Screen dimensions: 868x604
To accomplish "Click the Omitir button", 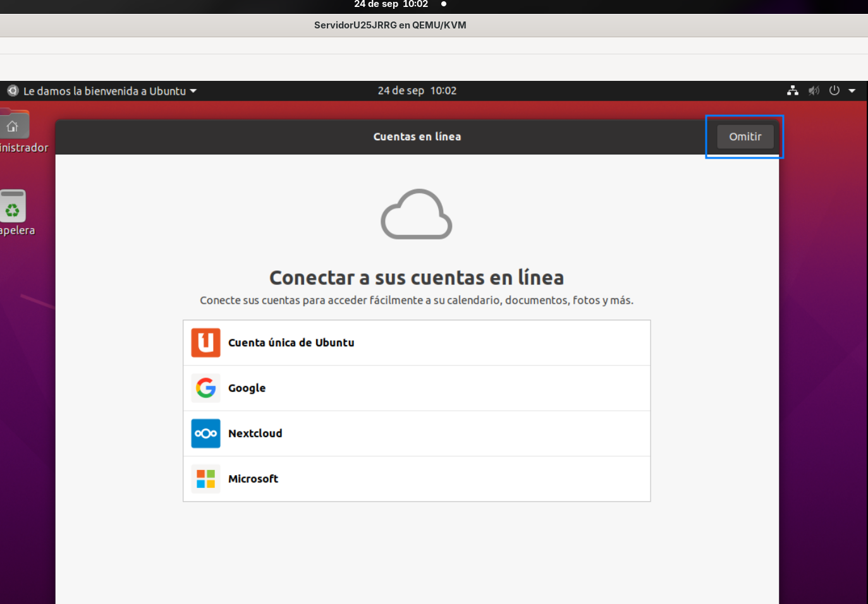I will [745, 136].
